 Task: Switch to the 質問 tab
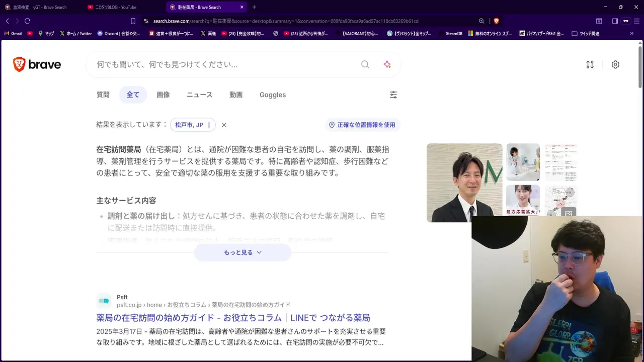click(x=103, y=95)
